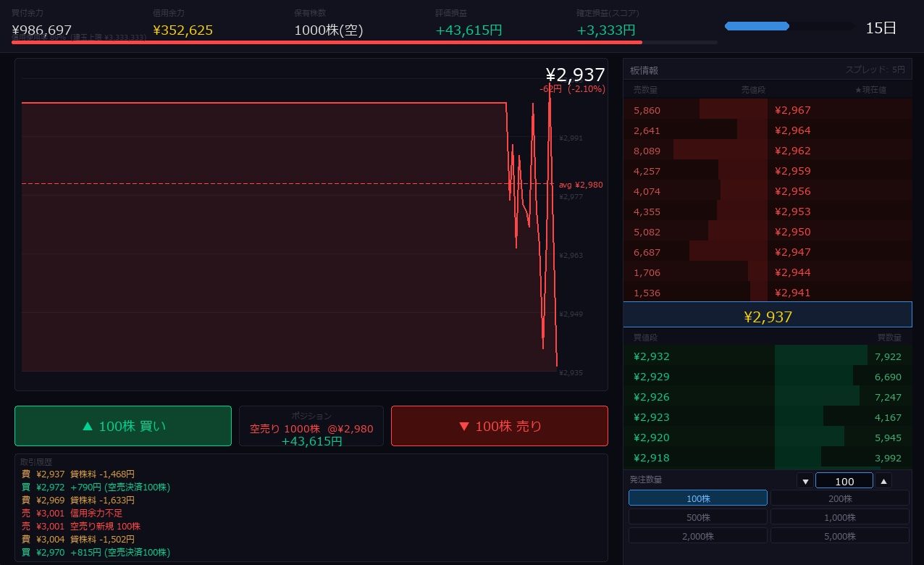
Task: Click the 100株 買い buy button
Action: click(x=123, y=426)
